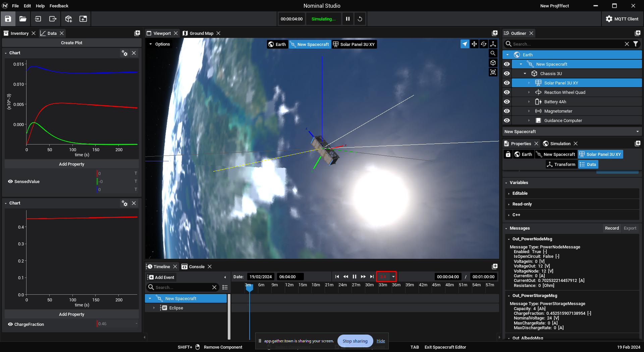Open the viewport Options dropdown
644x352 pixels.
[x=160, y=44]
